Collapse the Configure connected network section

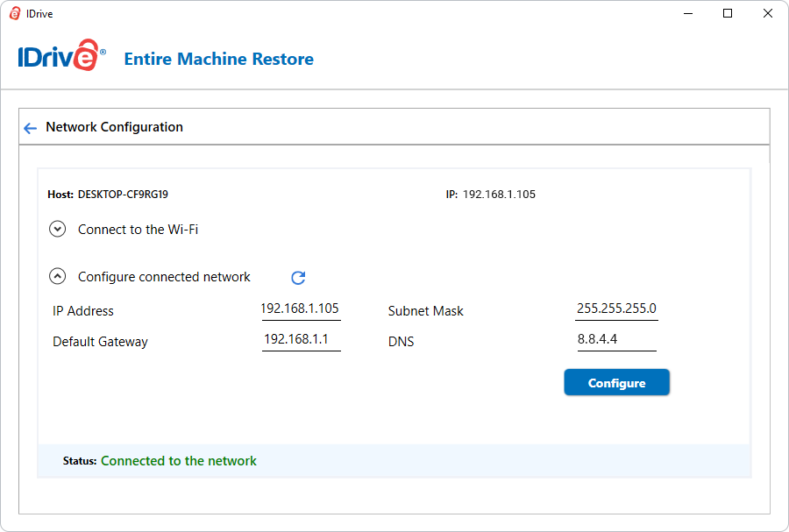point(57,276)
